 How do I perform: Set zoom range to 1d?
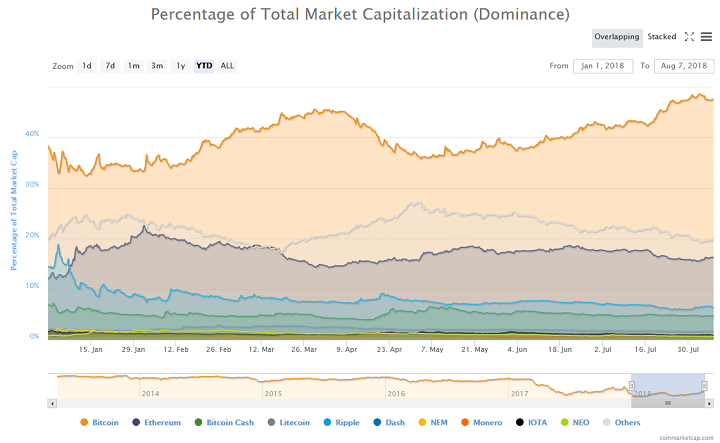click(87, 66)
